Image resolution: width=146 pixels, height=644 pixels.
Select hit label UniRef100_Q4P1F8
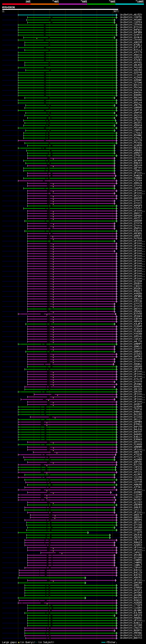(131, 615)
